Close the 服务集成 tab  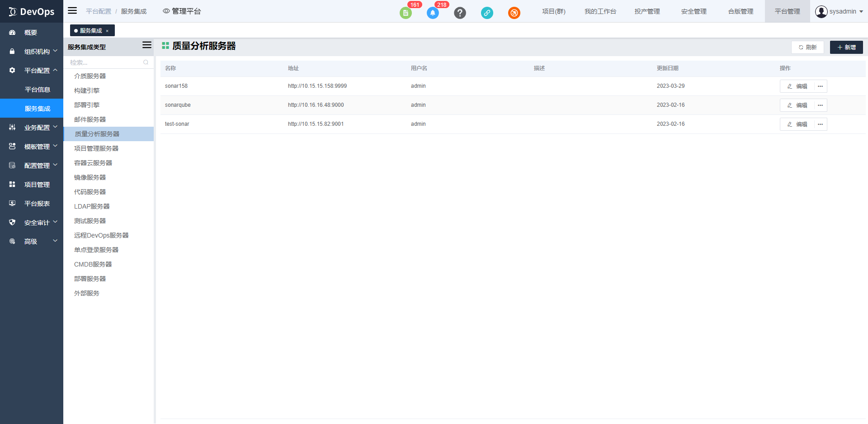pos(107,31)
